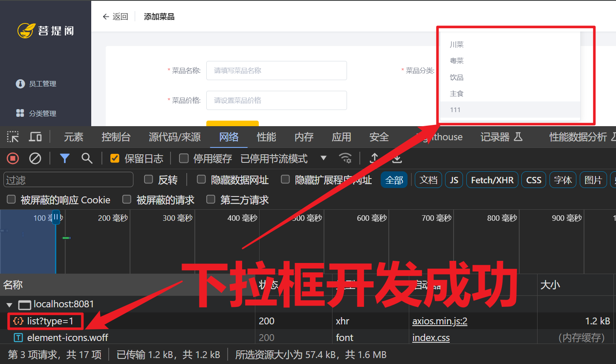Select the list?type=1 request row
616x364 pixels.
point(308,321)
